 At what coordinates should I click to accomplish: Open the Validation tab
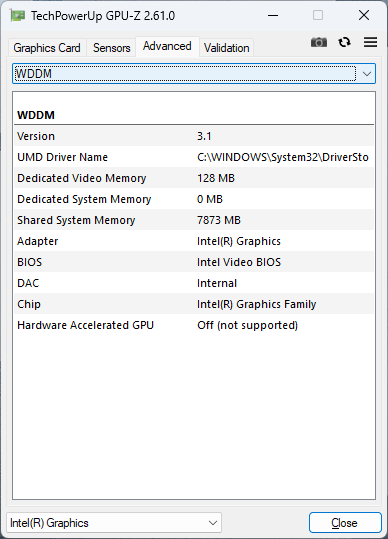point(226,48)
